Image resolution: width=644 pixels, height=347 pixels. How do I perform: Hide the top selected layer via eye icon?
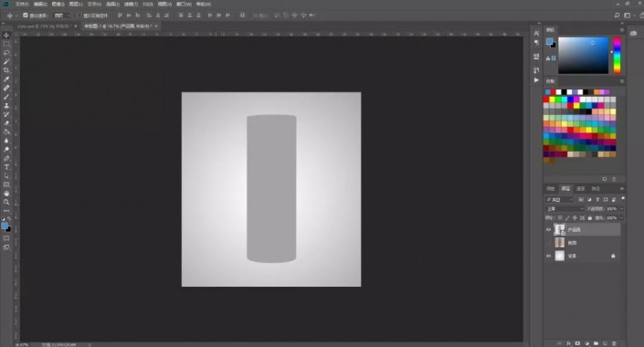pos(548,230)
